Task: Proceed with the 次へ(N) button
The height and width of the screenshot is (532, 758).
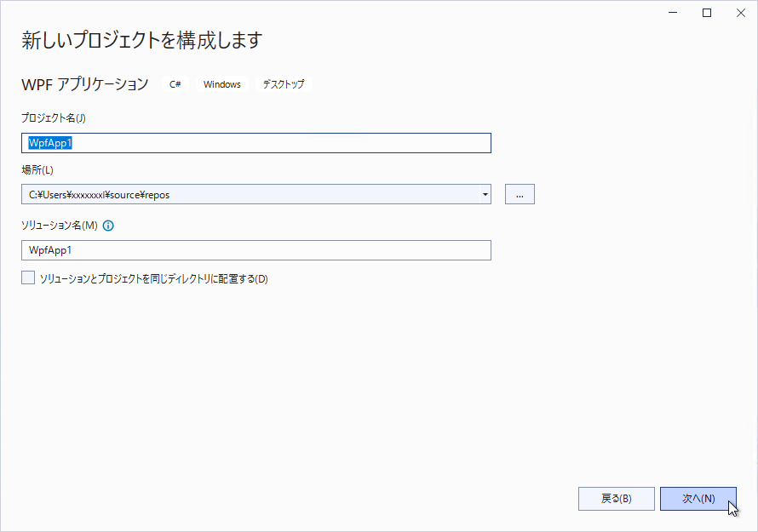Action: pos(698,499)
